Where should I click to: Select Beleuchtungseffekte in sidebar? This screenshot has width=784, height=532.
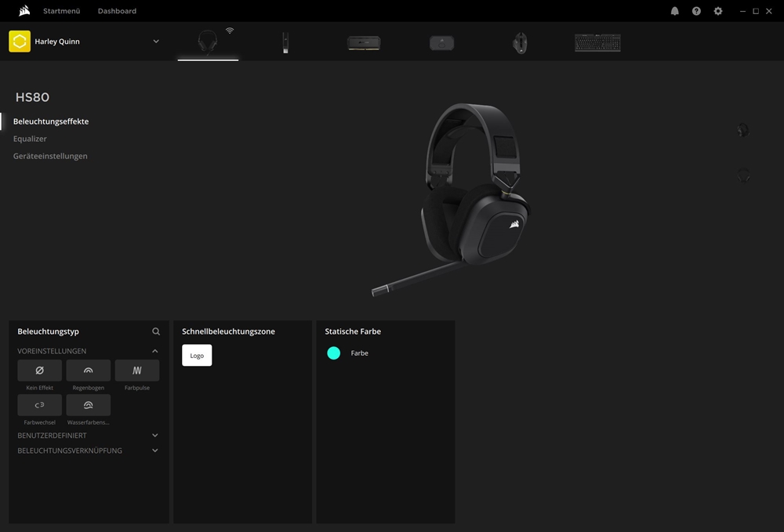(51, 121)
